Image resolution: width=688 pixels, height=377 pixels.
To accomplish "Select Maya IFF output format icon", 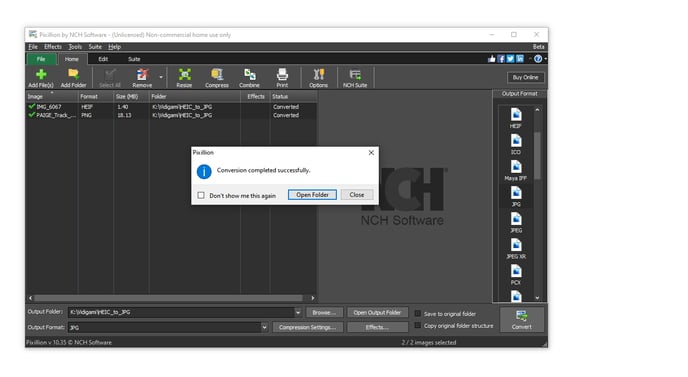I will click(516, 170).
